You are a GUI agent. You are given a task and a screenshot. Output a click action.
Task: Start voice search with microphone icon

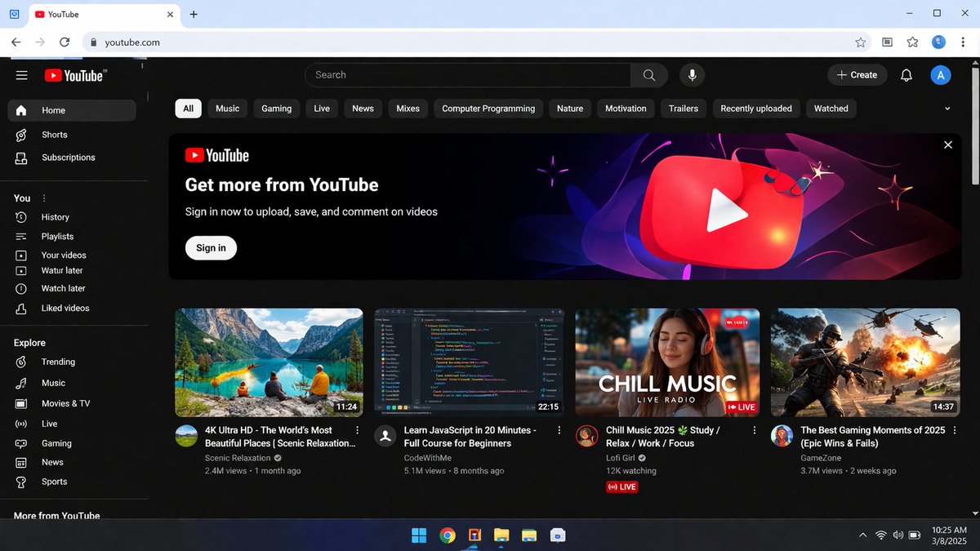(693, 75)
